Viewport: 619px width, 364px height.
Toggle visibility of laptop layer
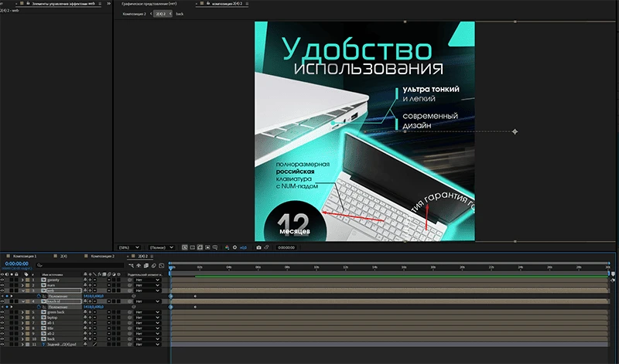click(x=2, y=318)
